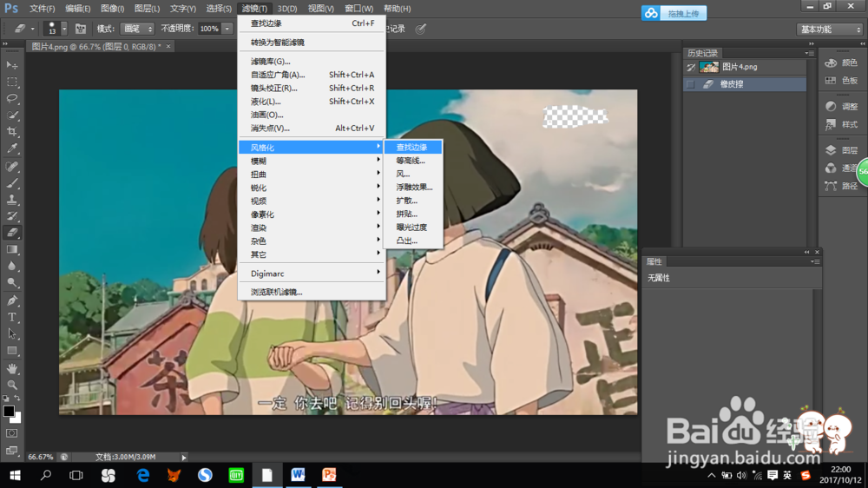
Task: Select the History Brush tool
Action: tap(11, 216)
